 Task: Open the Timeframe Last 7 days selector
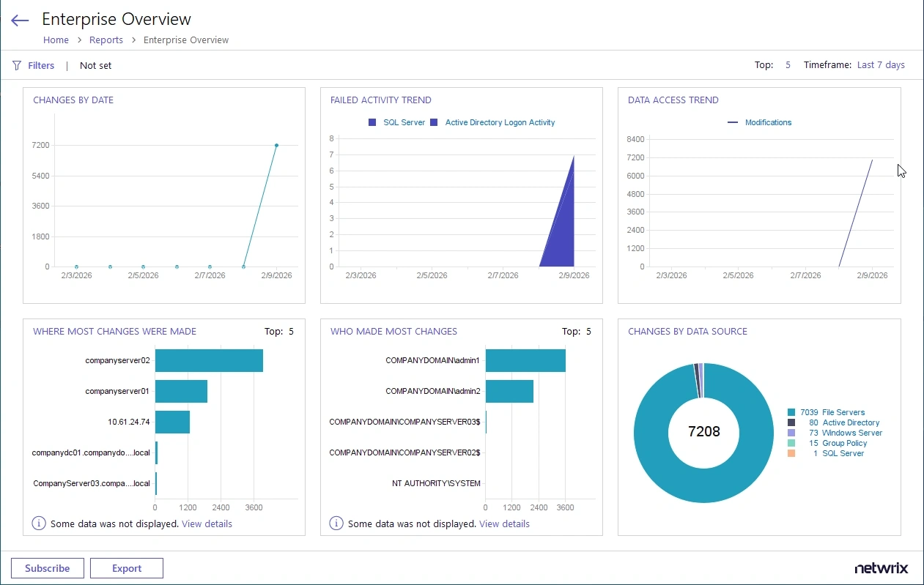tap(881, 65)
